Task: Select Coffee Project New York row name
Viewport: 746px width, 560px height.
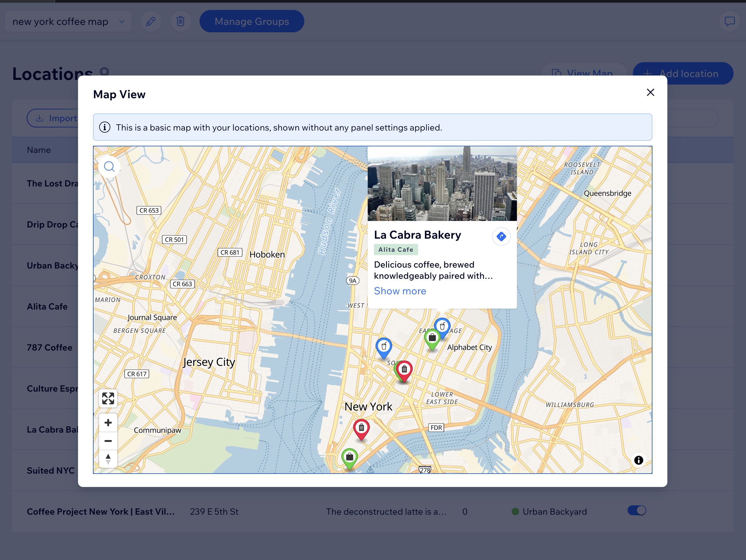Action: pos(101,512)
